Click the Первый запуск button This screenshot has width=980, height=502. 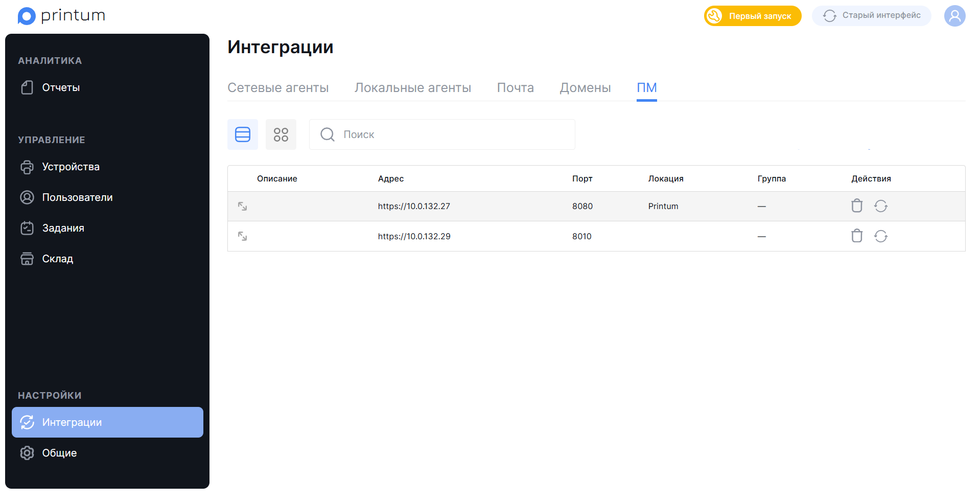753,16
